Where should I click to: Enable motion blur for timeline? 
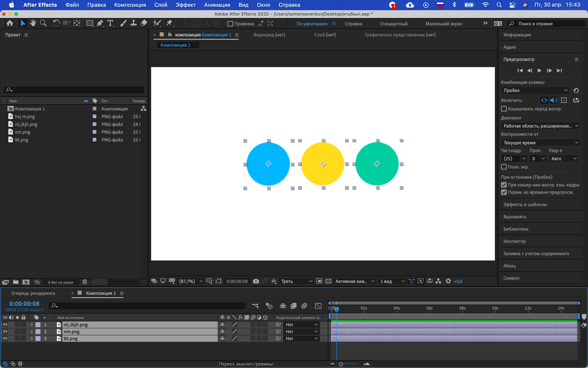pos(304,306)
